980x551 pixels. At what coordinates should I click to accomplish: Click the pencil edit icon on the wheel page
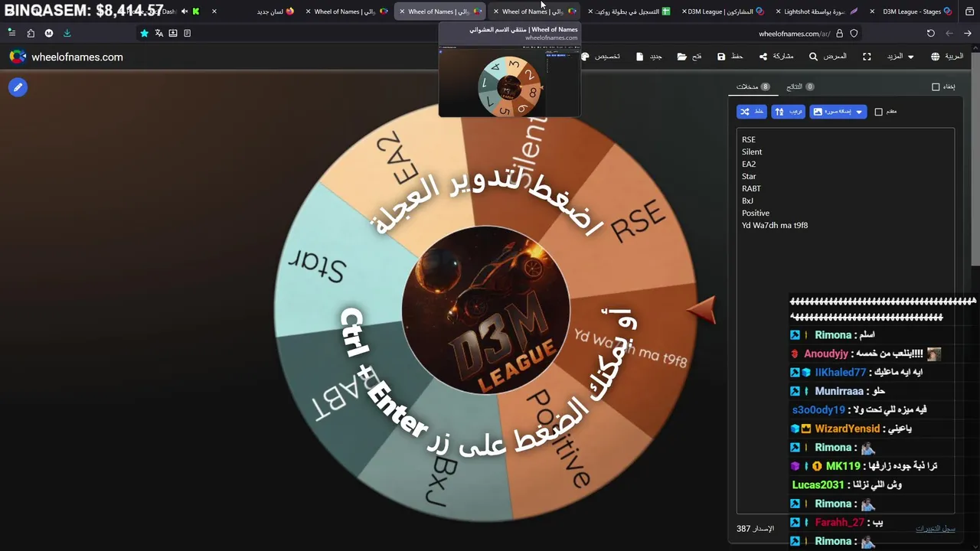point(18,87)
